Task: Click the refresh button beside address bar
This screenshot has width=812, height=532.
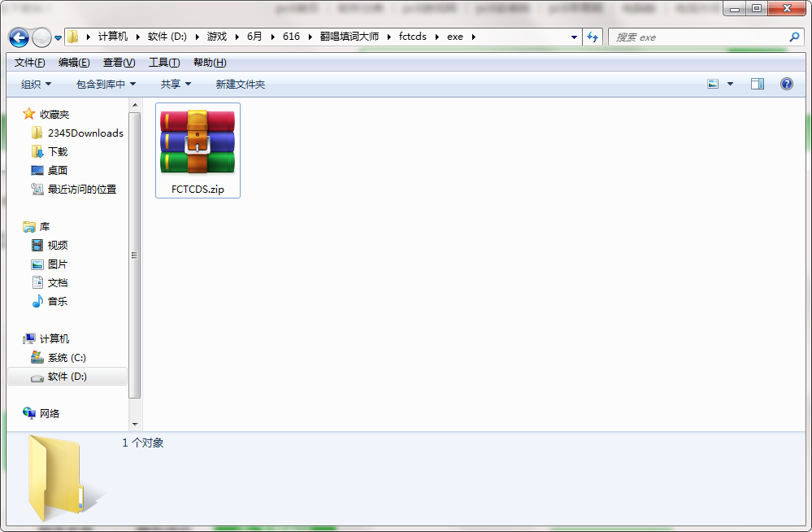Action: (593, 37)
